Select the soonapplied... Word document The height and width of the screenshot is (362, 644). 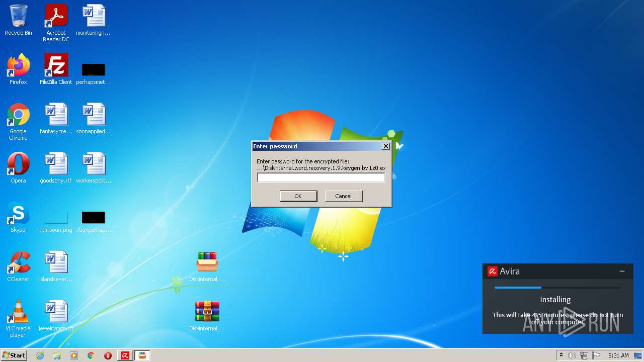(x=94, y=119)
